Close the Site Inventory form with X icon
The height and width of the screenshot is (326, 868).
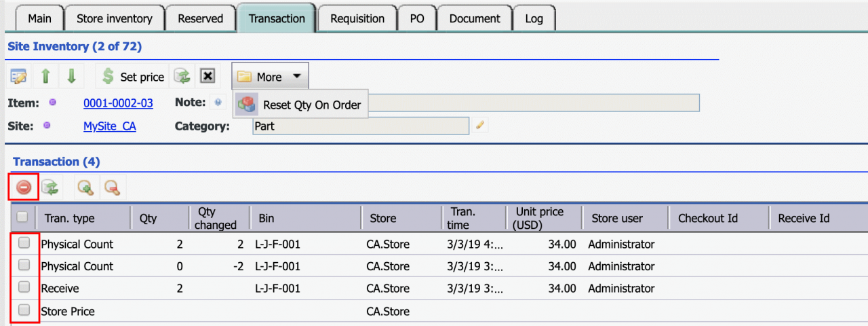(208, 76)
